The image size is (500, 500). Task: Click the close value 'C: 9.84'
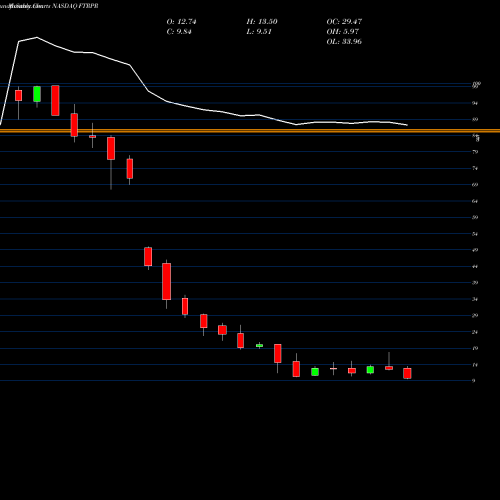coord(179,32)
